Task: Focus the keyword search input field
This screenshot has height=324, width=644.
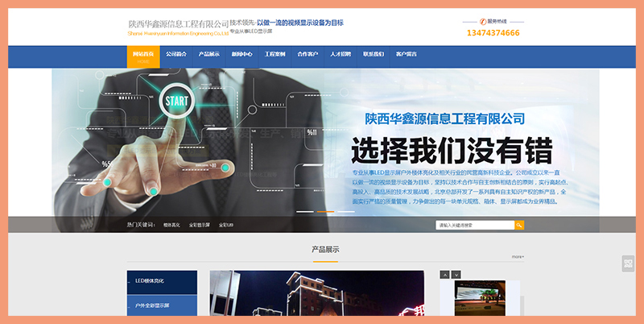Action: (475, 225)
